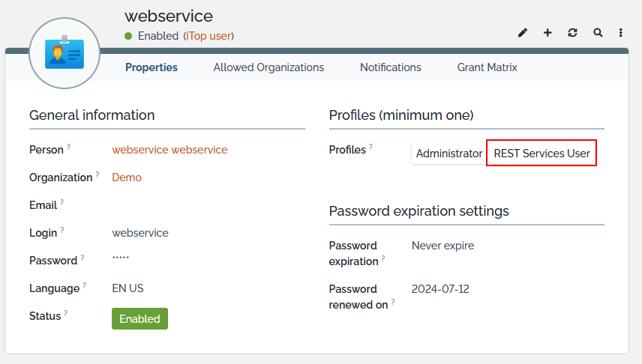Click the refresh icon

(x=572, y=33)
